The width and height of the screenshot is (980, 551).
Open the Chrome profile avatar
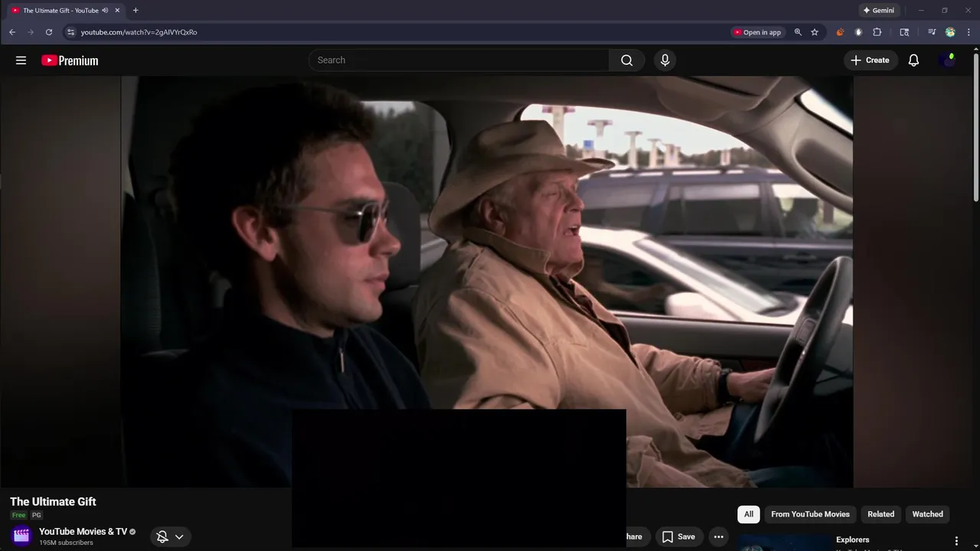point(950,32)
